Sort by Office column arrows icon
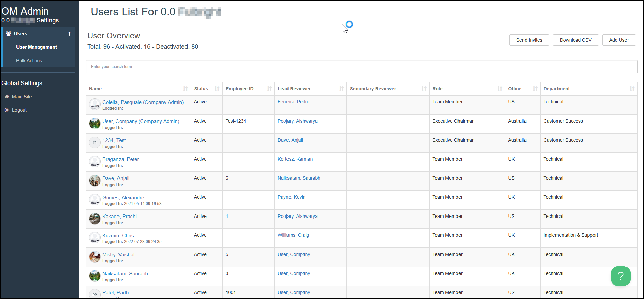 point(535,89)
